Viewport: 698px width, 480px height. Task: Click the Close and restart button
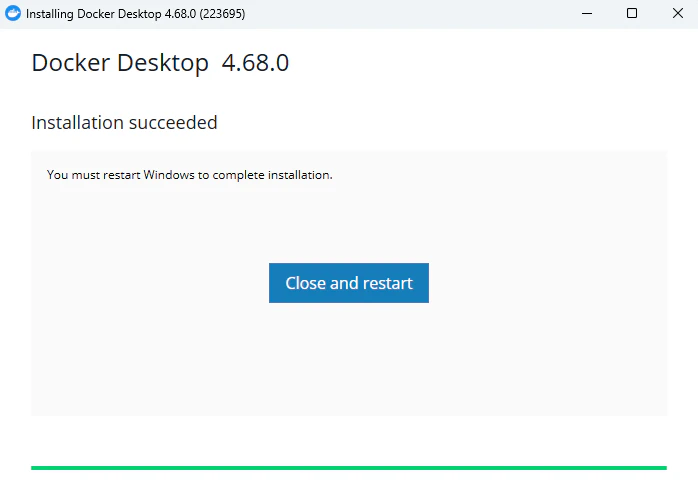click(x=349, y=283)
